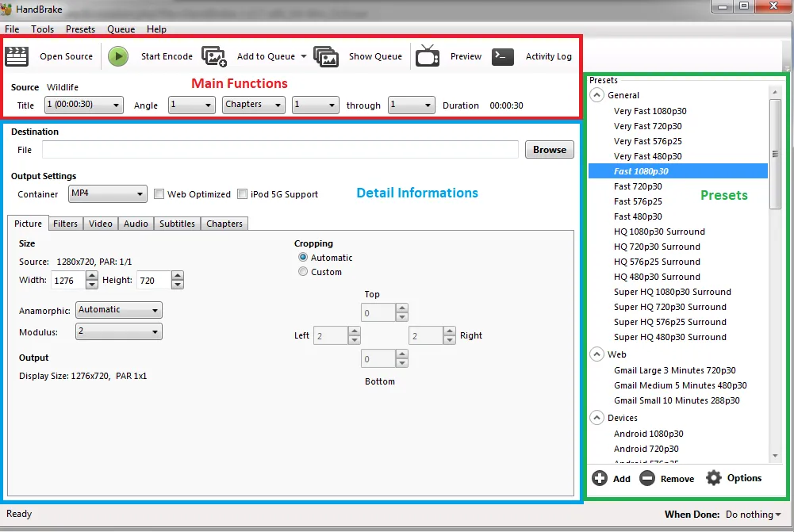Screen dimensions: 794x532
Task: Select the Fast 1080p30 highlighted preset
Action: (678, 171)
